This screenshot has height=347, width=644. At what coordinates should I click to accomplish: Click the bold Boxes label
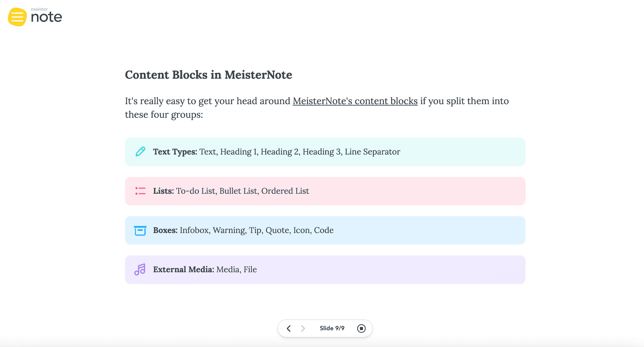pyautogui.click(x=165, y=230)
